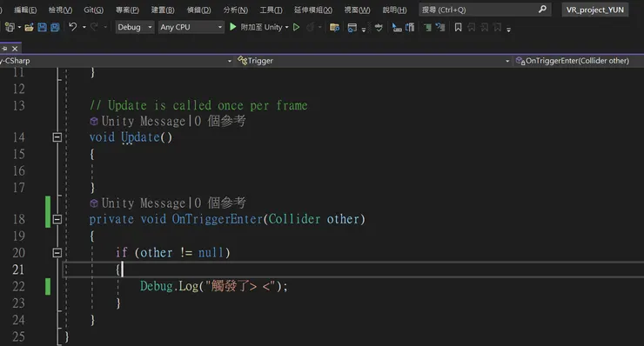
Task: Click the Previous Bookmark icon
Action: pyautogui.click(x=472, y=28)
